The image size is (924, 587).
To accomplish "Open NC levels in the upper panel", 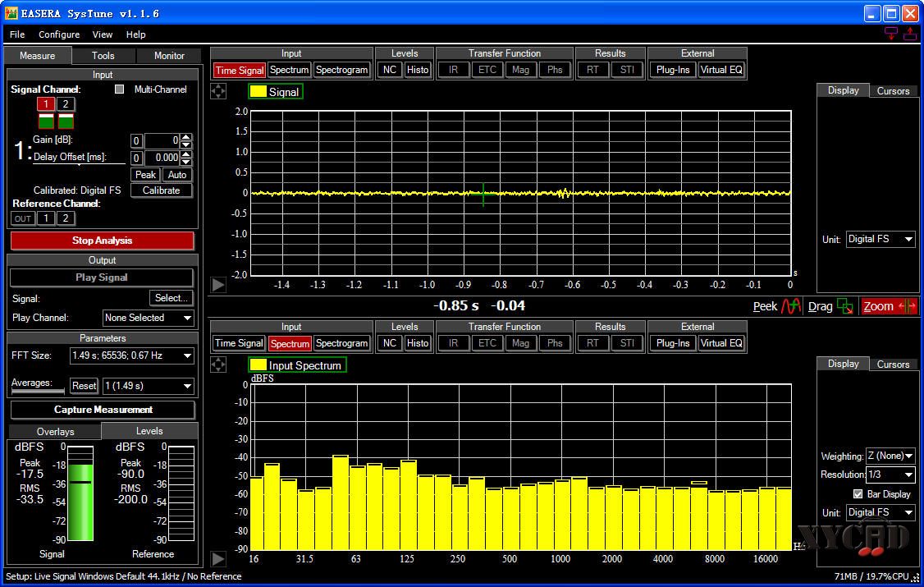I will tap(390, 70).
